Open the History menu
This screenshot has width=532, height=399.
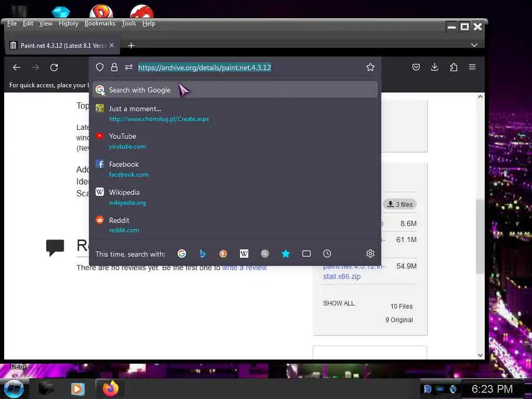(69, 23)
